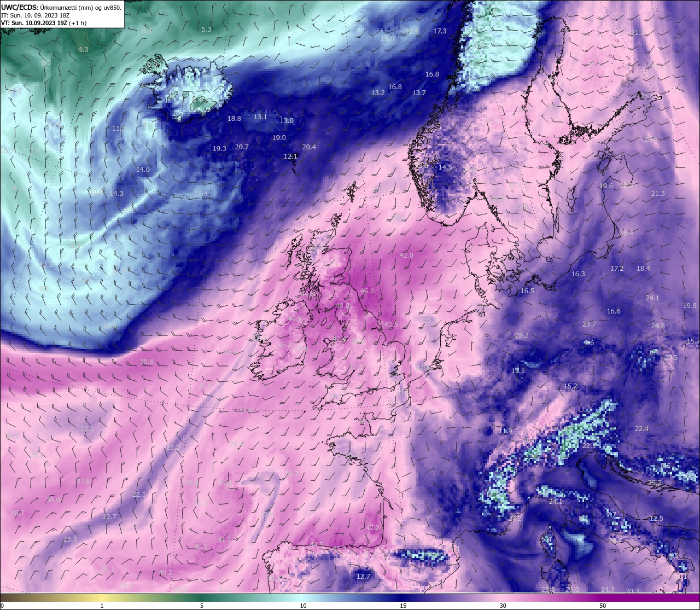The width and height of the screenshot is (700, 610).
Task: Click the 17.3 value off northern Norway
Action: [440, 31]
